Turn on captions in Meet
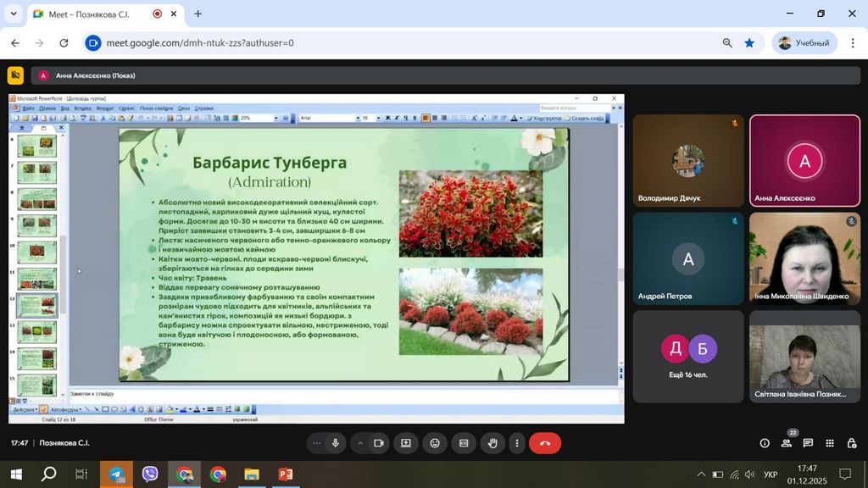 pos(464,443)
